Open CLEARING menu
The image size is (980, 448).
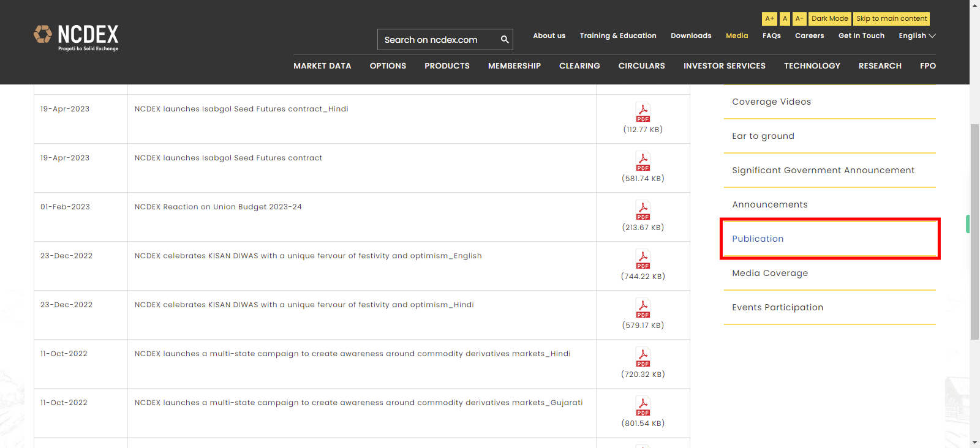tap(579, 66)
